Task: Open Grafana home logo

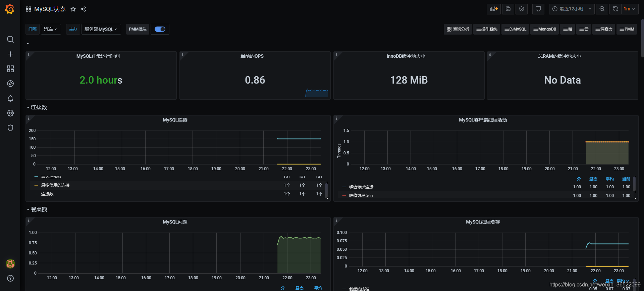Action: click(10, 9)
